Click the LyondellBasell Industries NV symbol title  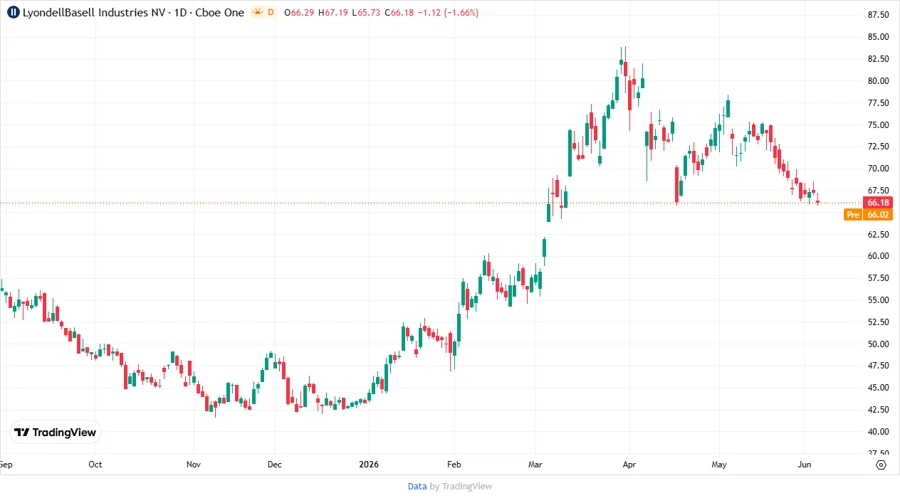click(x=94, y=13)
